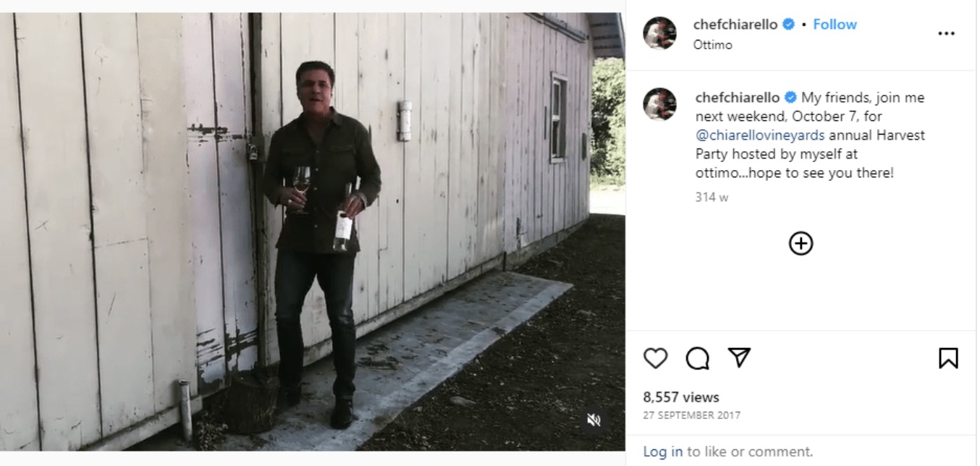The image size is (980, 466).
Task: Unmute the video with the speaker icon
Action: 594,420
